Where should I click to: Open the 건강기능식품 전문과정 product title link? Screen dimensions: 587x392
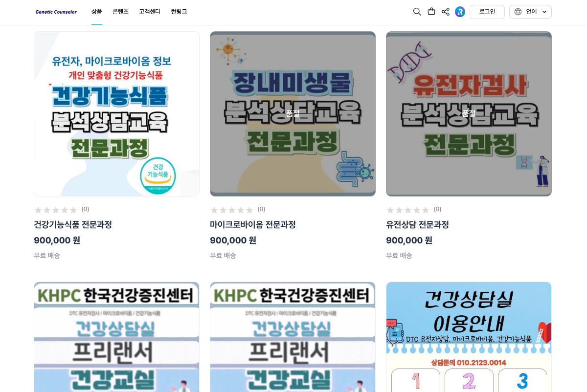pyautogui.click(x=73, y=225)
